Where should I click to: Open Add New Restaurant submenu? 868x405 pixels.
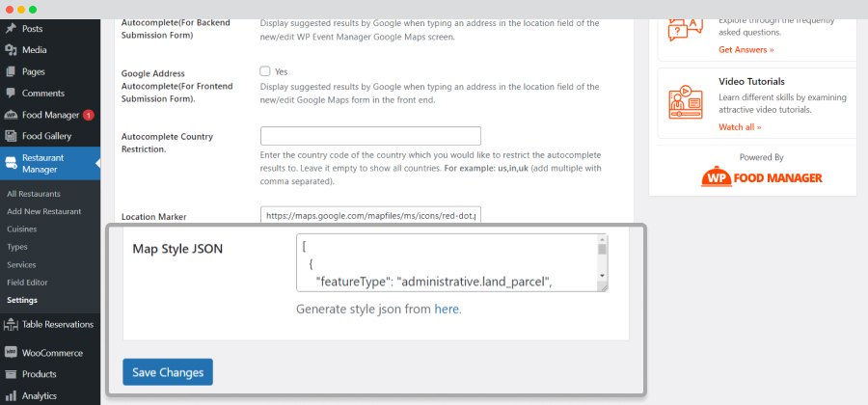click(x=43, y=212)
